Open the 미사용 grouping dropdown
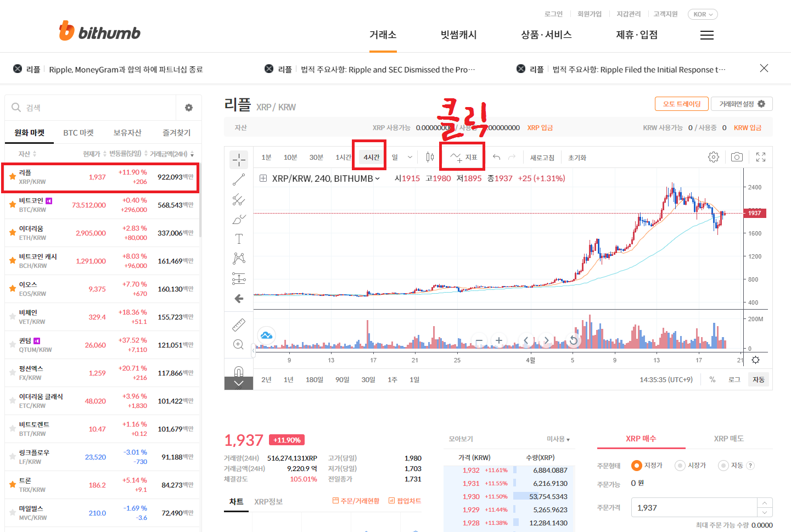The height and width of the screenshot is (532, 791). (558, 439)
